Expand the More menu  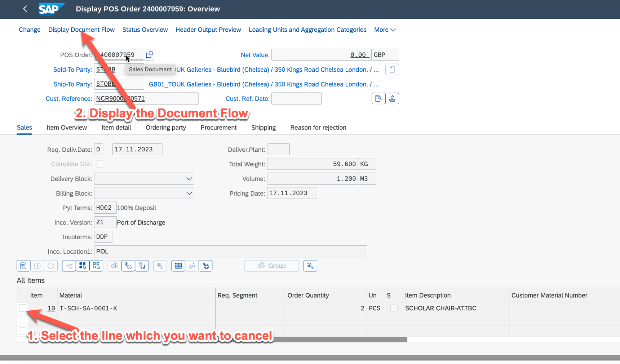click(384, 30)
